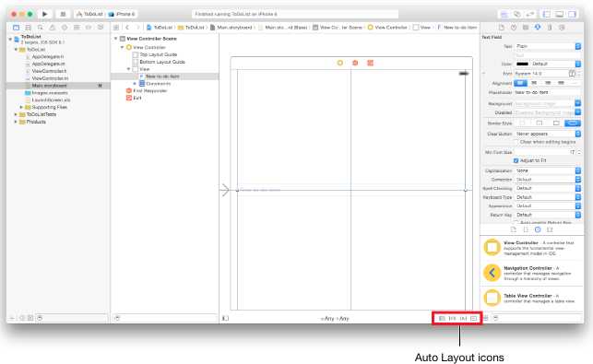Select the File Template library icon
This screenshot has width=593, height=364.
click(514, 229)
